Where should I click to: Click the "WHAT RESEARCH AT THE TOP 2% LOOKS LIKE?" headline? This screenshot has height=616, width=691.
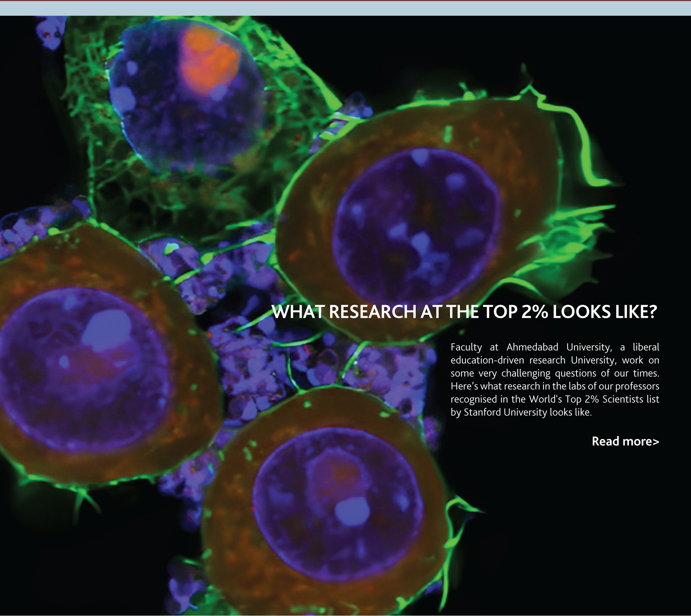point(464,312)
